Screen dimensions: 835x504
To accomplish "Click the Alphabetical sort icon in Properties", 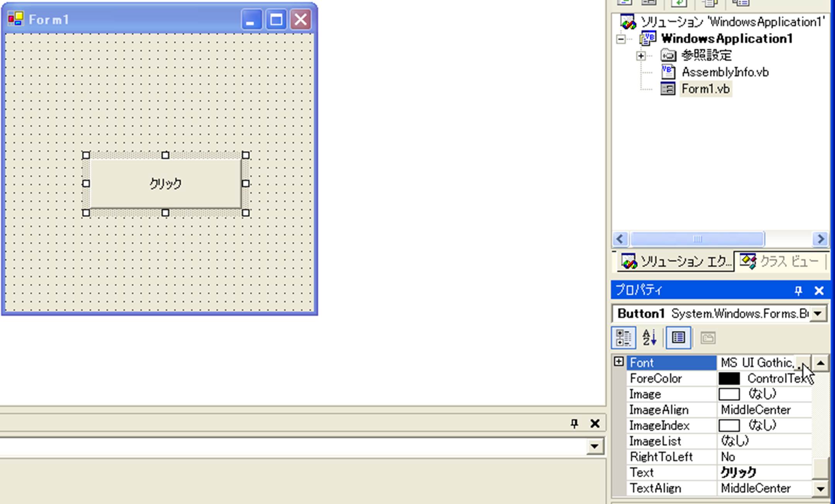I will coord(649,338).
